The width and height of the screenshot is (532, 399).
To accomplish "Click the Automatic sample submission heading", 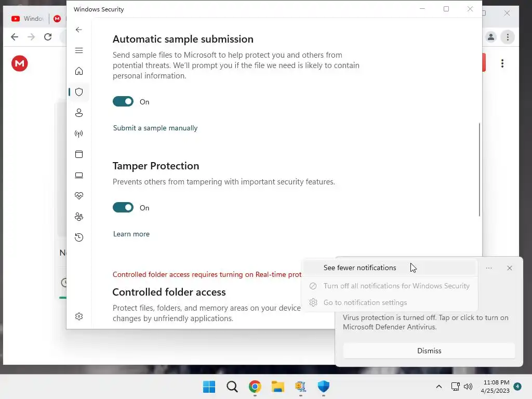I will tap(183, 39).
